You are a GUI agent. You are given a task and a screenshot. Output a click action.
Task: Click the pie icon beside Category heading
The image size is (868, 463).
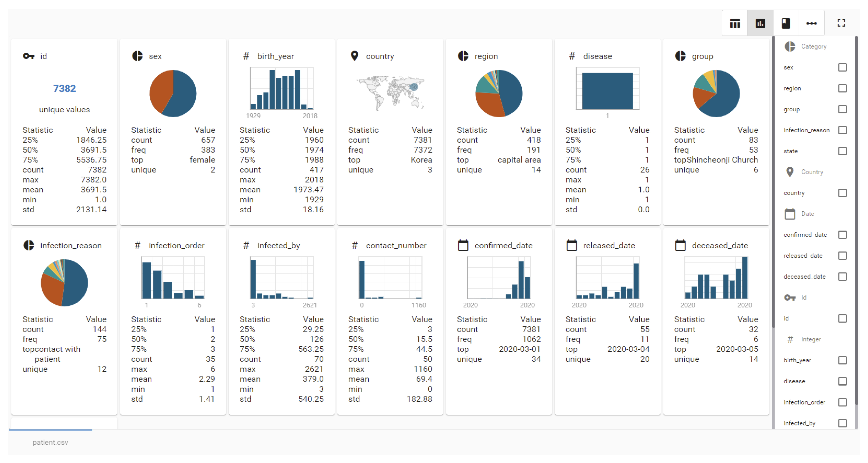(x=789, y=46)
